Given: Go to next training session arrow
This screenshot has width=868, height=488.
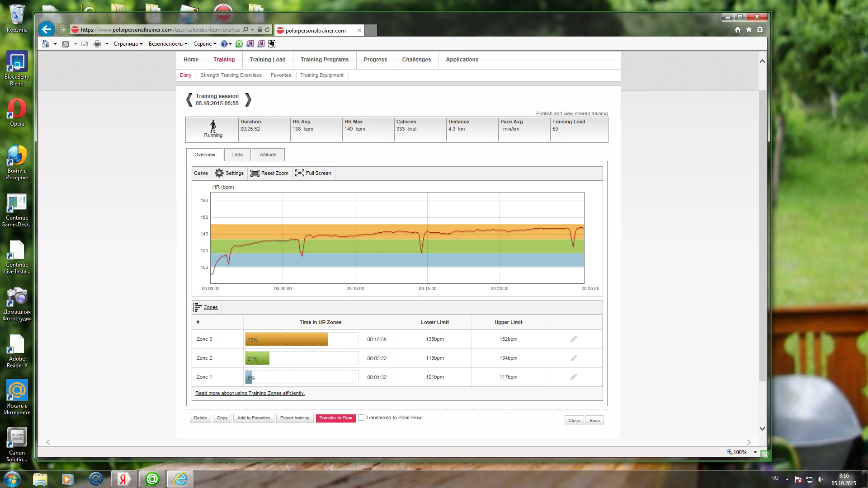Looking at the screenshot, I should coord(248,100).
